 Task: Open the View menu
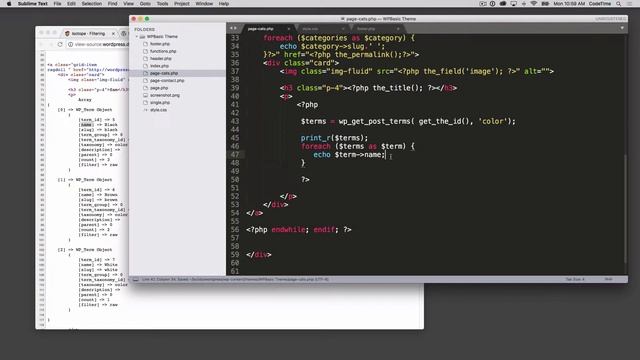click(129, 4)
